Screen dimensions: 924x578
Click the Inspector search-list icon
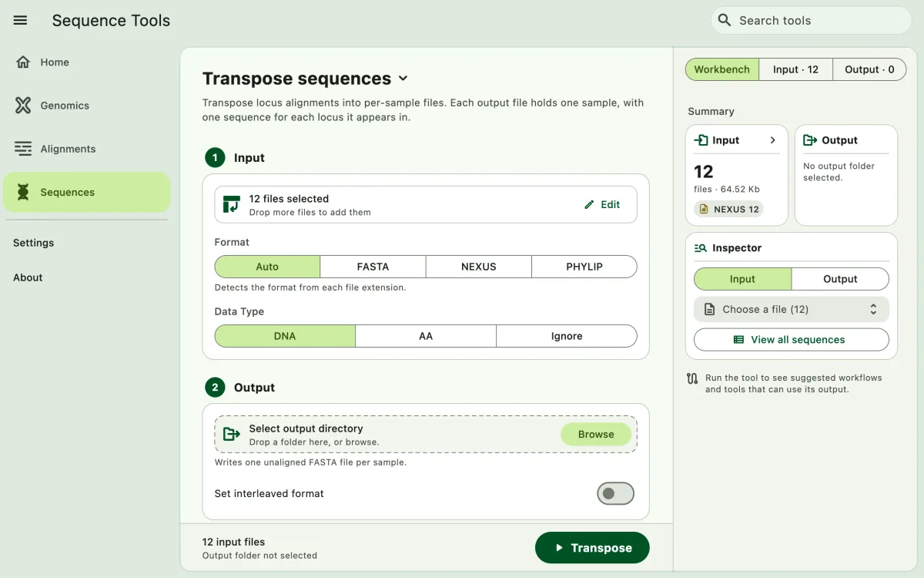click(701, 248)
